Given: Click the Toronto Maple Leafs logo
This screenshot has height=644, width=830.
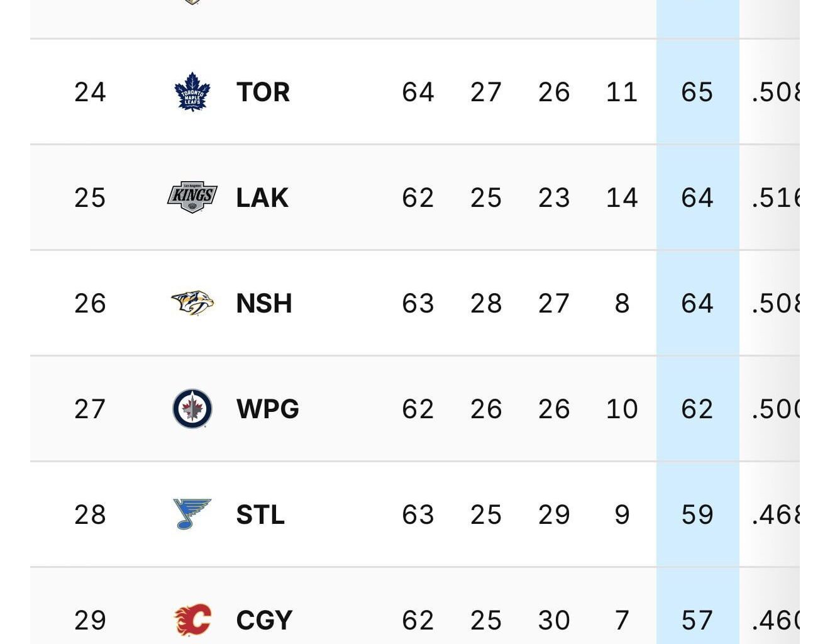Looking at the screenshot, I should (x=192, y=92).
